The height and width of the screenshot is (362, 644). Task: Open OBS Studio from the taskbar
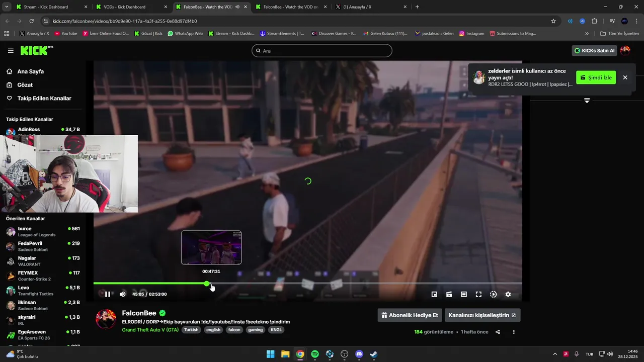345,354
